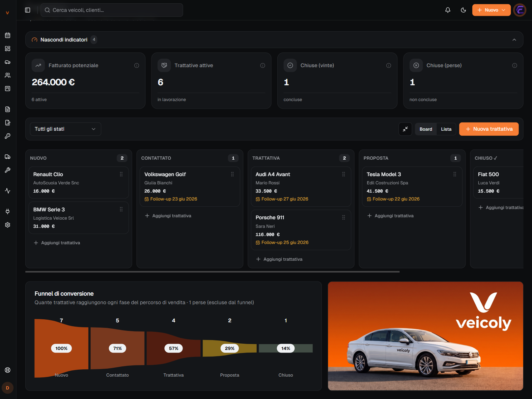Click the activity pulse icon in sidebar
The width and height of the screenshot is (532, 399).
(8, 191)
